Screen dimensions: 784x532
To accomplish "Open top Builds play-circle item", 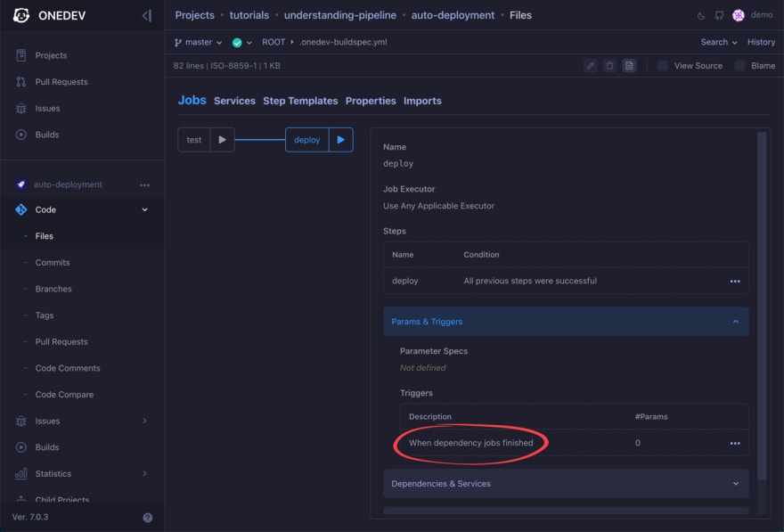I will click(21, 135).
